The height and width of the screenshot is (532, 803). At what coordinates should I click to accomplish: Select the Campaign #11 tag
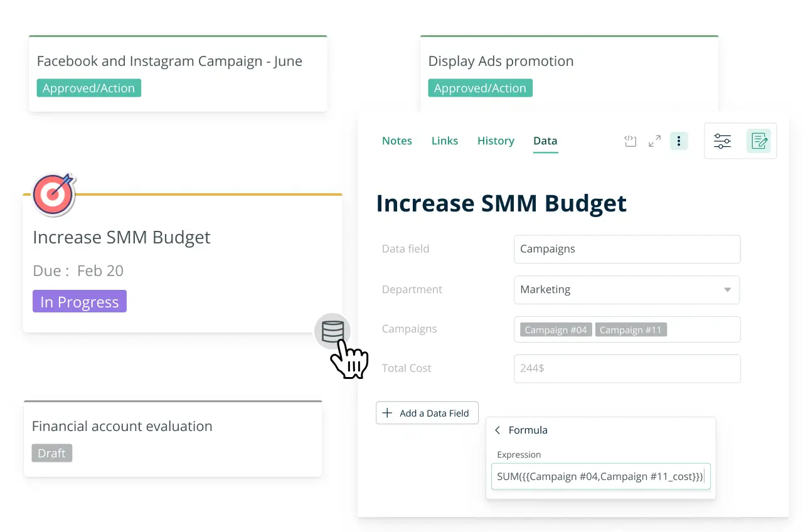pyautogui.click(x=630, y=330)
